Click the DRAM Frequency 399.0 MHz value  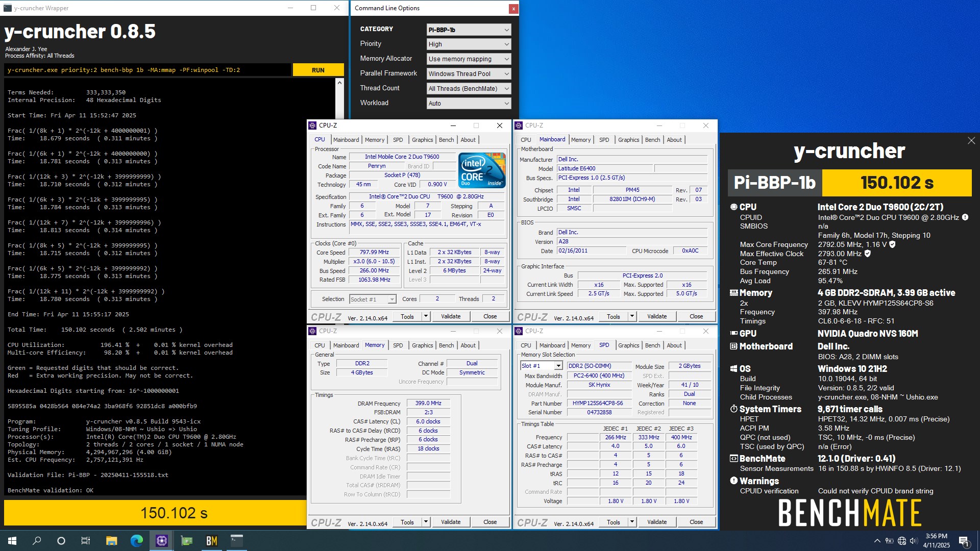[x=428, y=403]
